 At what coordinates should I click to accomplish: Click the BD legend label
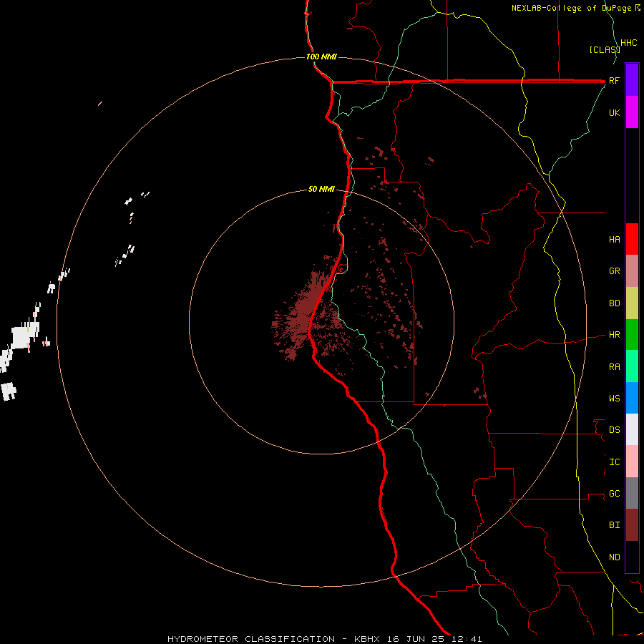(x=614, y=303)
